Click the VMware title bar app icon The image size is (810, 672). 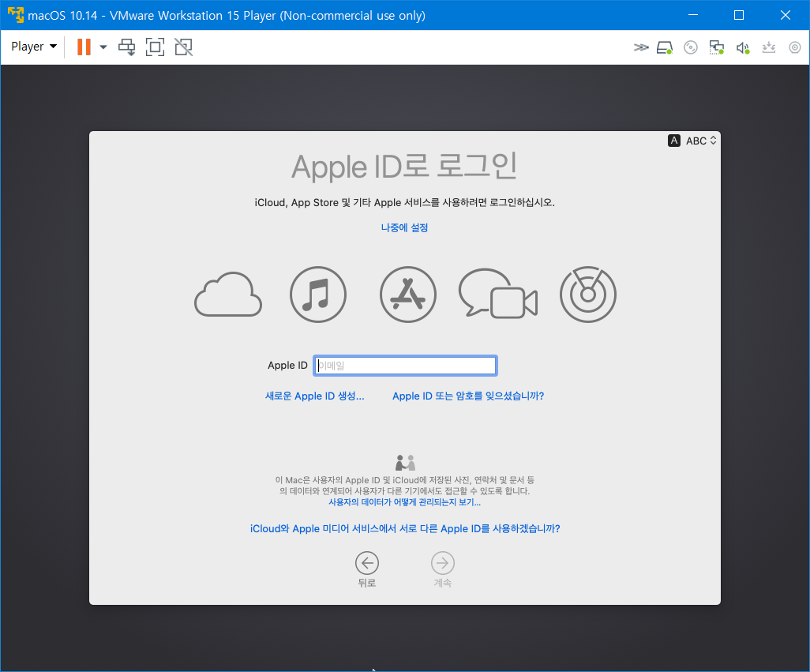click(16, 15)
